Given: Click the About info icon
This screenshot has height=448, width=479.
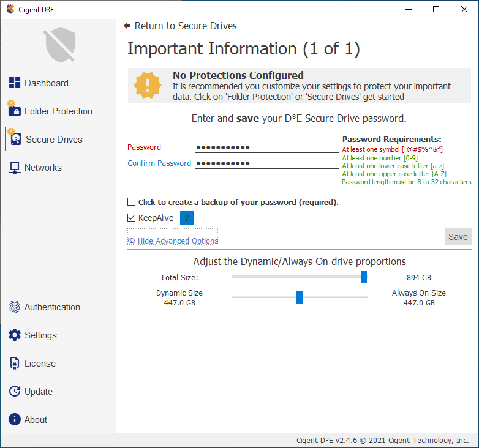Looking at the screenshot, I should pyautogui.click(x=15, y=419).
